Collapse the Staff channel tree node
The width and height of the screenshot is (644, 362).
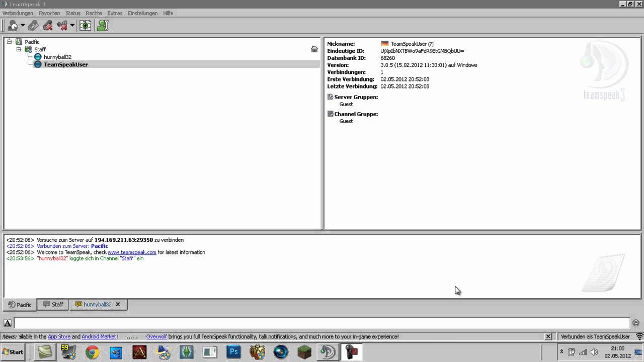coord(19,49)
